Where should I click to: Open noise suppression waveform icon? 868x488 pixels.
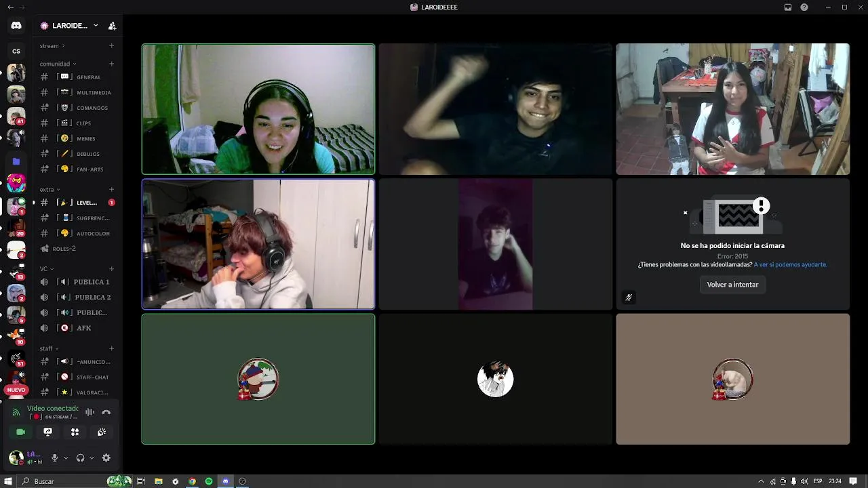tap(90, 412)
